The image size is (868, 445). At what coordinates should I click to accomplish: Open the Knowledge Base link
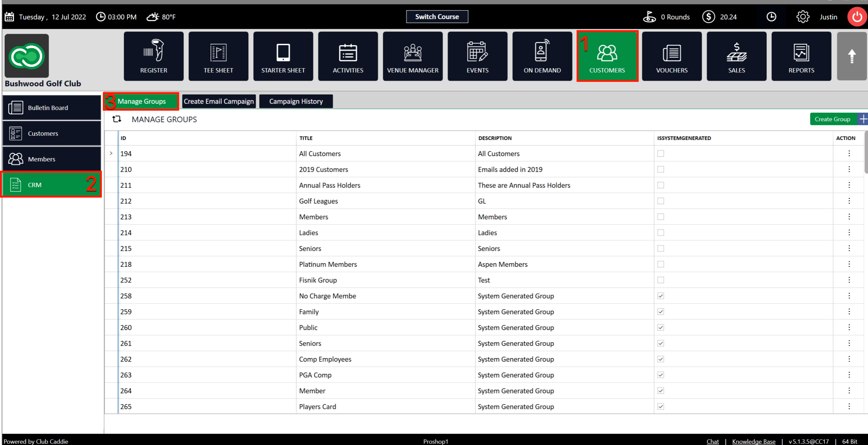click(x=754, y=441)
